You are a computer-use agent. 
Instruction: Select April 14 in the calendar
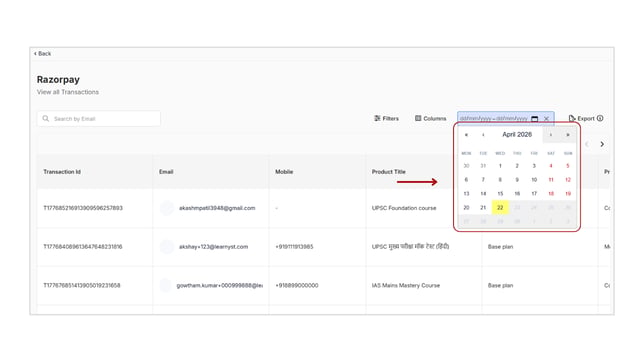coord(483,194)
